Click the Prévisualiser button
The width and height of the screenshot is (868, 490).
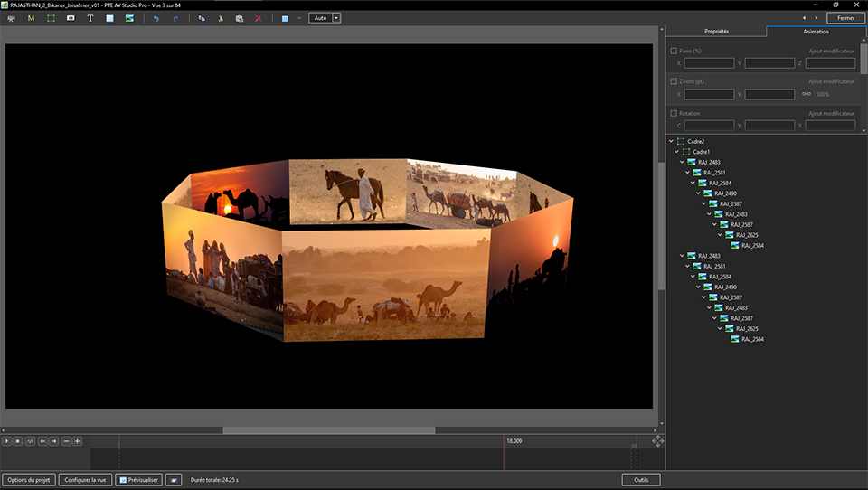pyautogui.click(x=139, y=479)
